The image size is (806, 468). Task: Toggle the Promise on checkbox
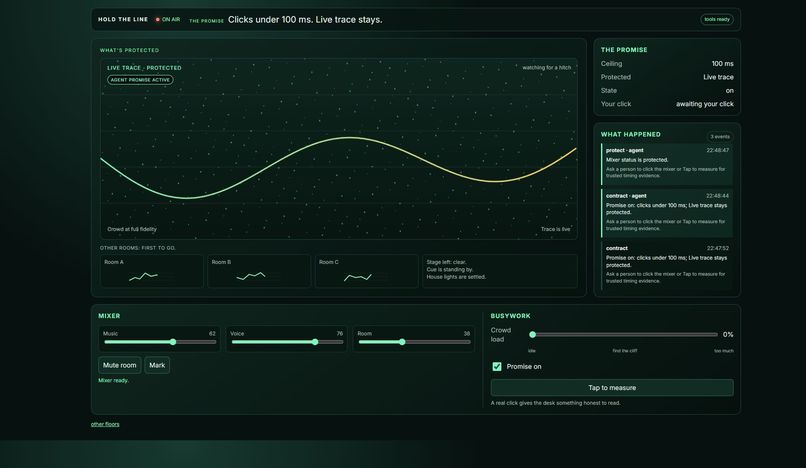tap(497, 366)
